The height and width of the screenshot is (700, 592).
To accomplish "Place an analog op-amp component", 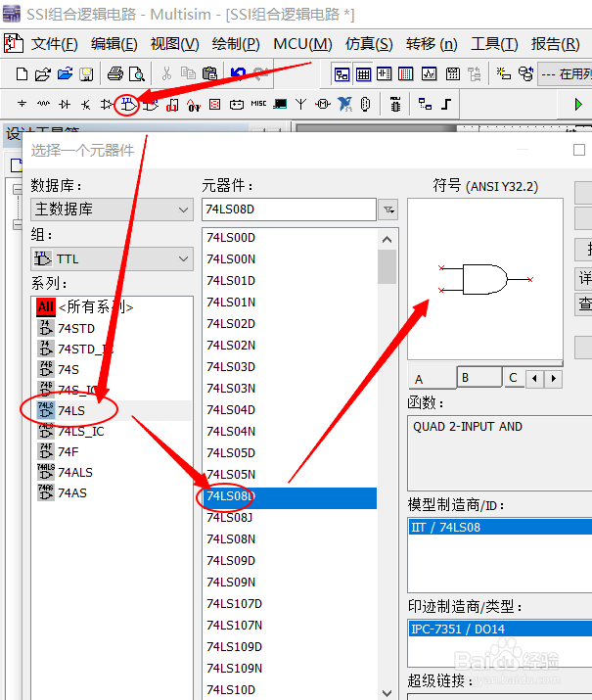I will (x=107, y=105).
